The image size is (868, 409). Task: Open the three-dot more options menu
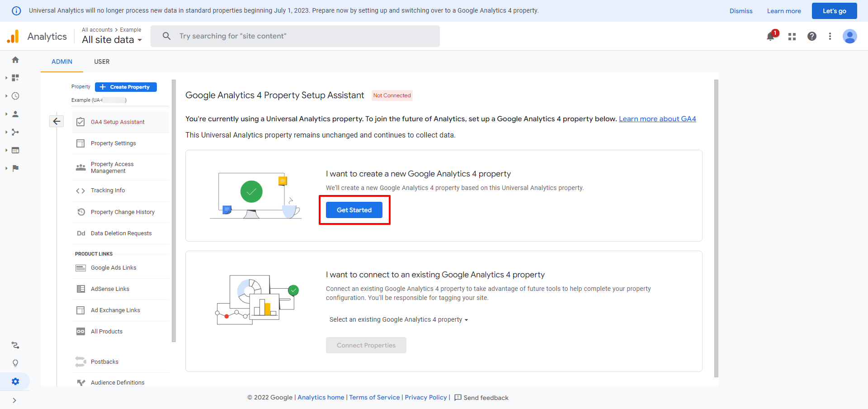click(830, 36)
